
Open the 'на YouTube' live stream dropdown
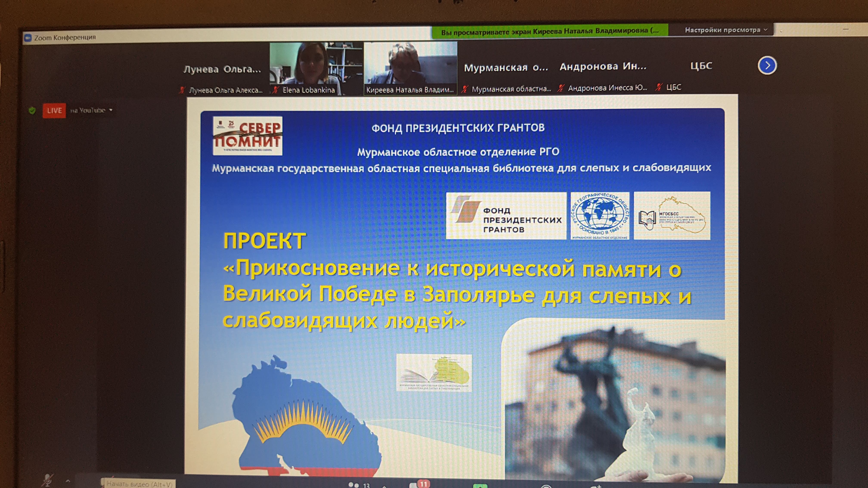coord(91,110)
